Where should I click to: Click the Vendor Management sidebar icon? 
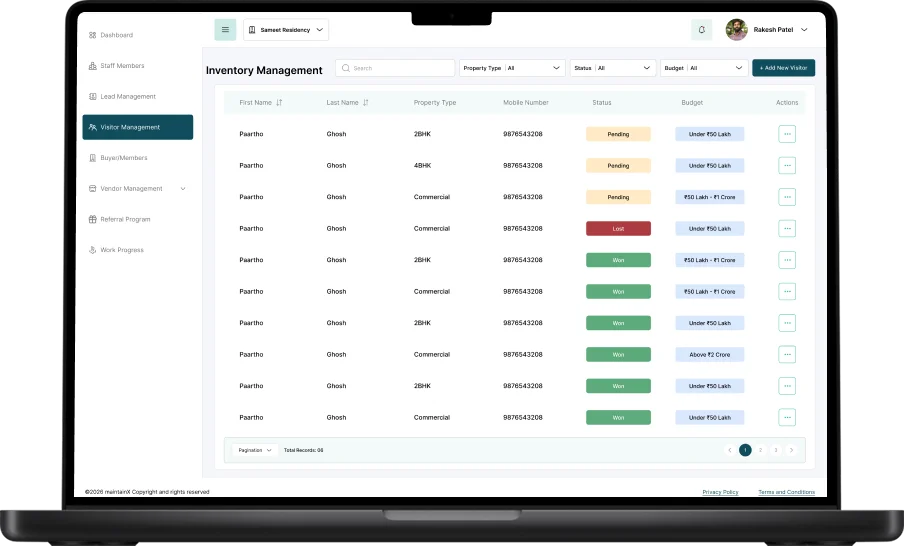[92, 189]
